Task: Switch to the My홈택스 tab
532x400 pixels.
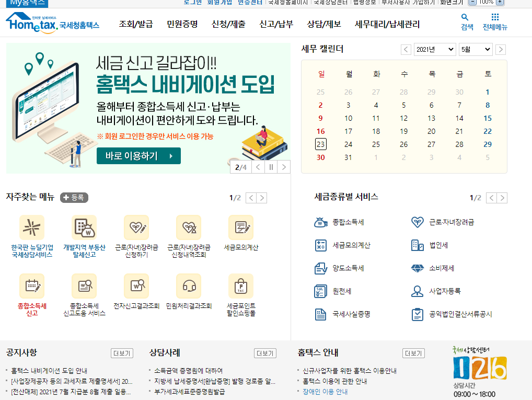Action: click(27, 3)
